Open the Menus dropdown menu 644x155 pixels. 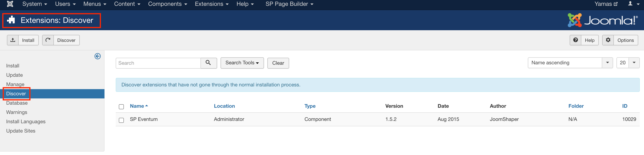(95, 4)
